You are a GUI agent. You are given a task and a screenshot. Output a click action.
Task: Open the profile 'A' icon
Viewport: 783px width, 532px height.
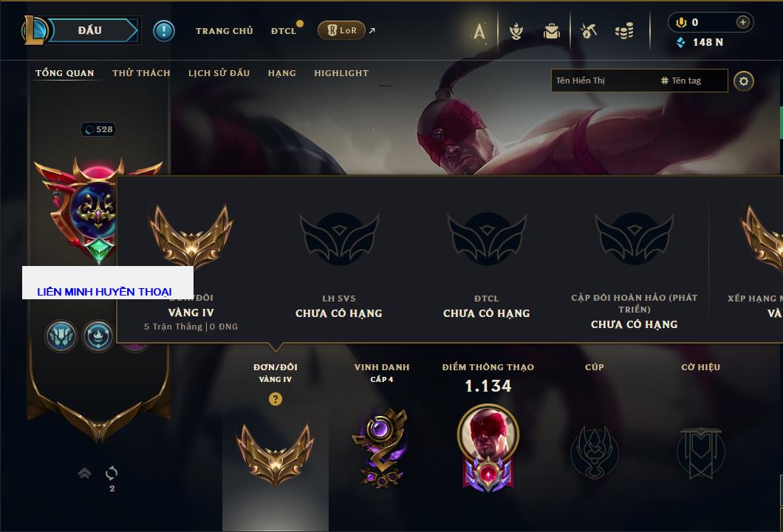[x=479, y=32]
